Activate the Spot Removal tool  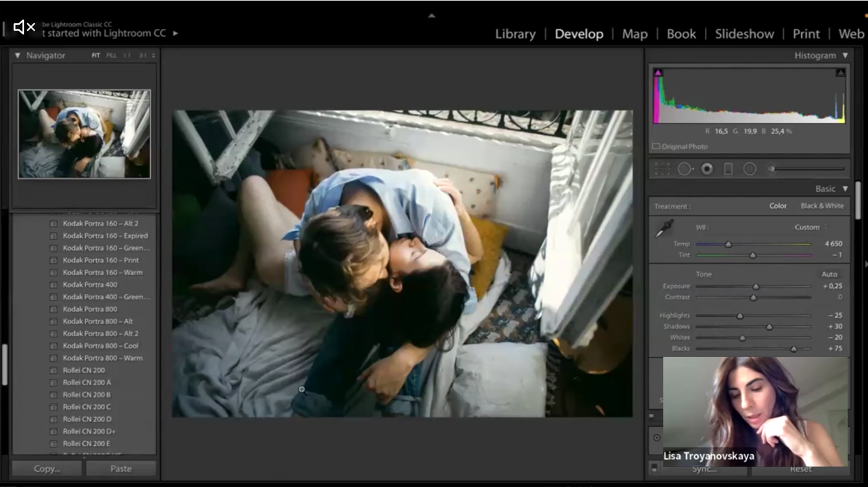(x=685, y=169)
